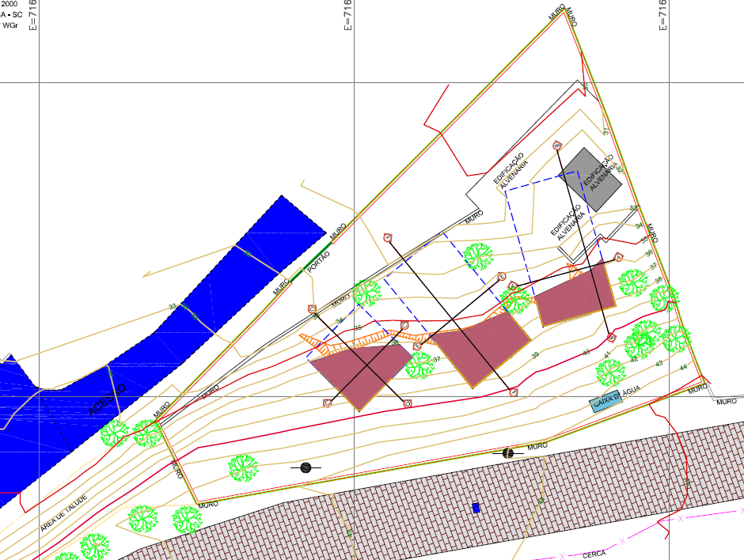Select the lone green tree in the lower lot

pos(243,467)
